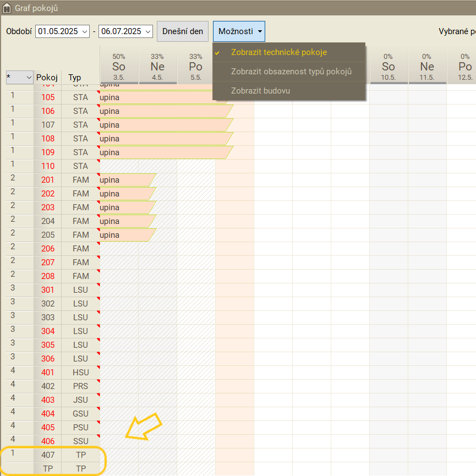The image size is (476, 476).
Task: Click the red corner marker on room 110
Action: [x=99, y=161]
